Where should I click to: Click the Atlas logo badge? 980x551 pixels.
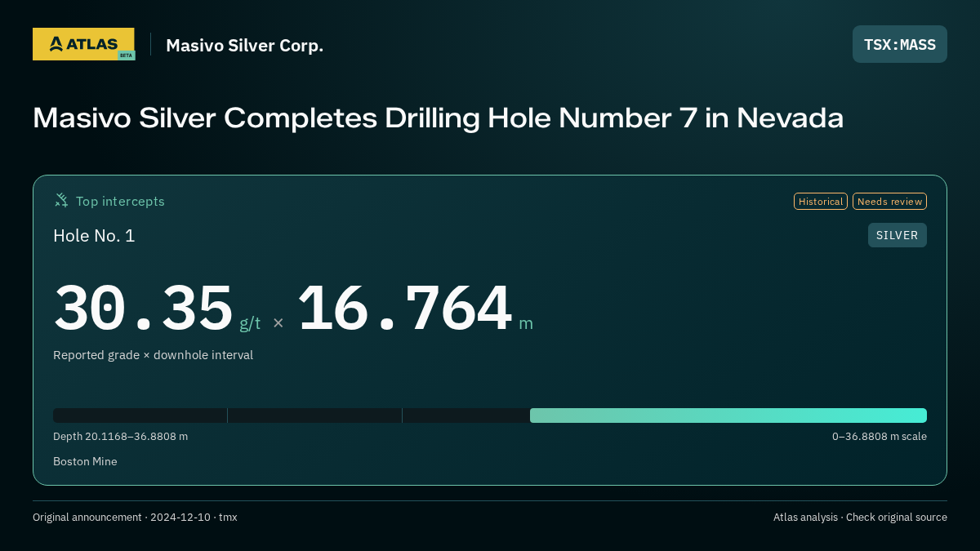point(83,44)
